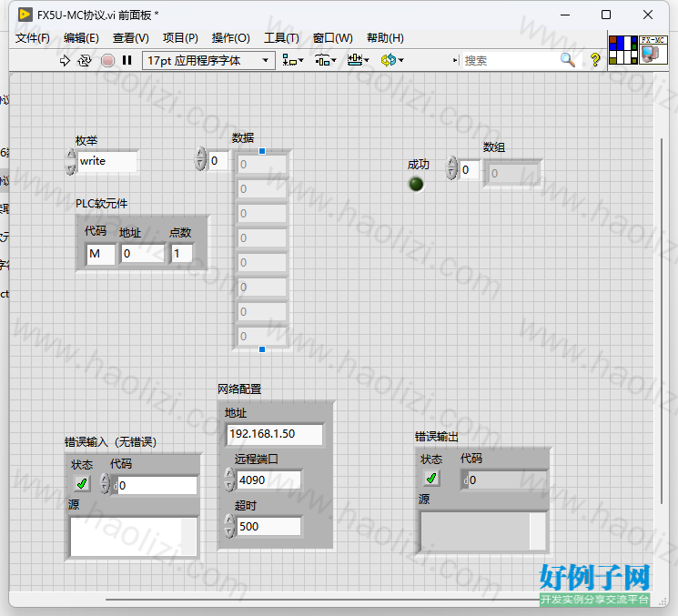Open the Align Objects toolbar menu
678x616 pixels.
293,60
